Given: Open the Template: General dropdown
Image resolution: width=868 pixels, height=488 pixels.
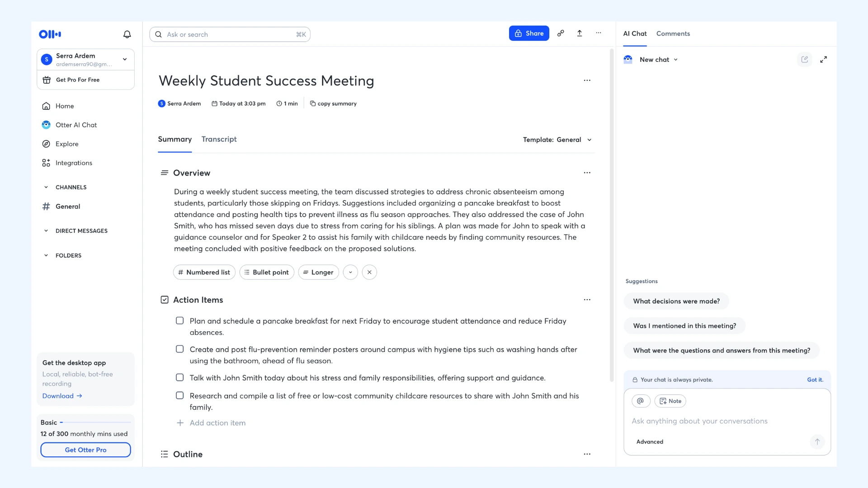Looking at the screenshot, I should [x=557, y=140].
